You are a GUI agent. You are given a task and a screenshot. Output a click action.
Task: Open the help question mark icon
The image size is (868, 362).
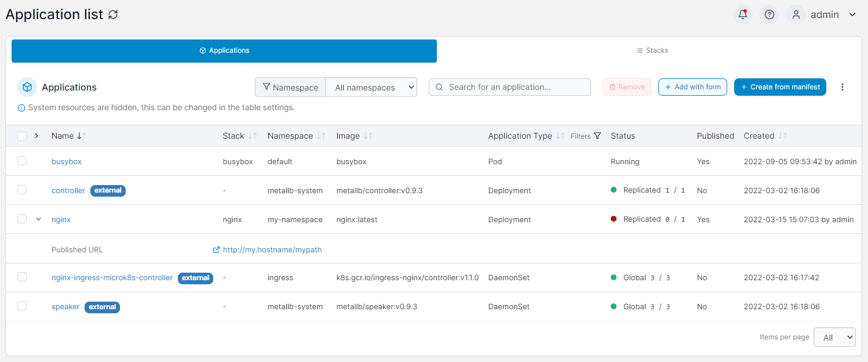point(769,15)
